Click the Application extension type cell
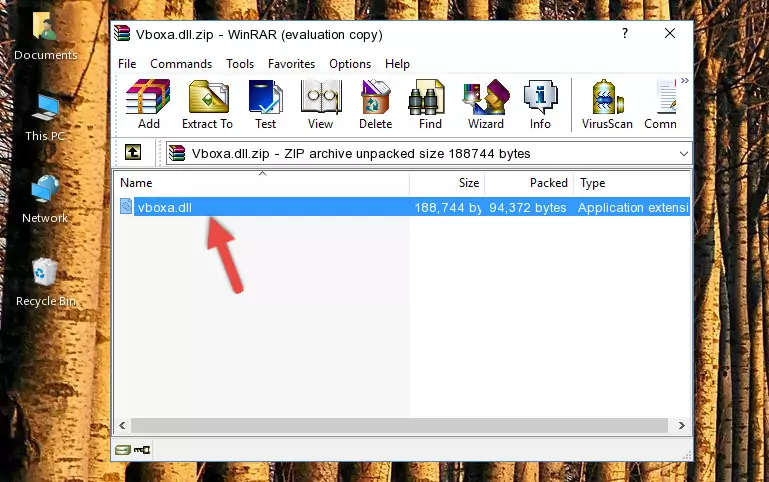Screen dimensions: 769x482 (x=633, y=207)
